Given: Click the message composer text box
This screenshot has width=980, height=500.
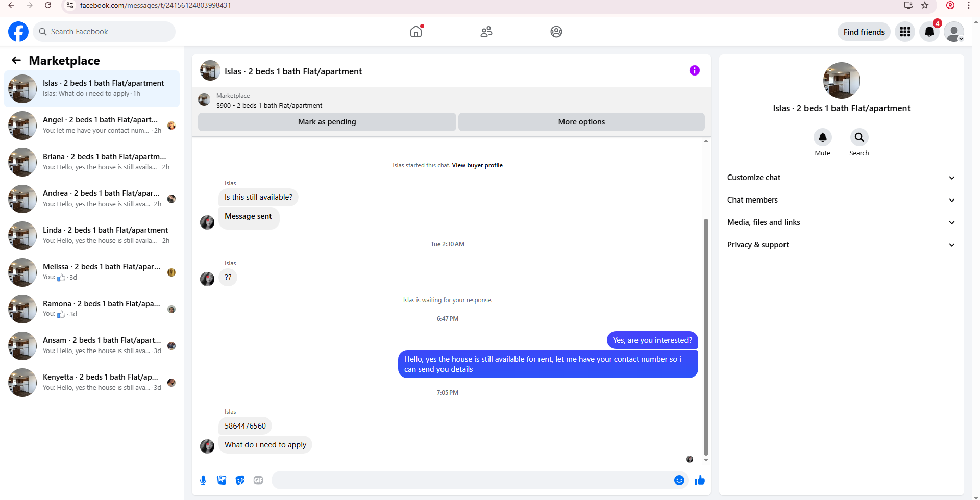Looking at the screenshot, I should (x=472, y=480).
